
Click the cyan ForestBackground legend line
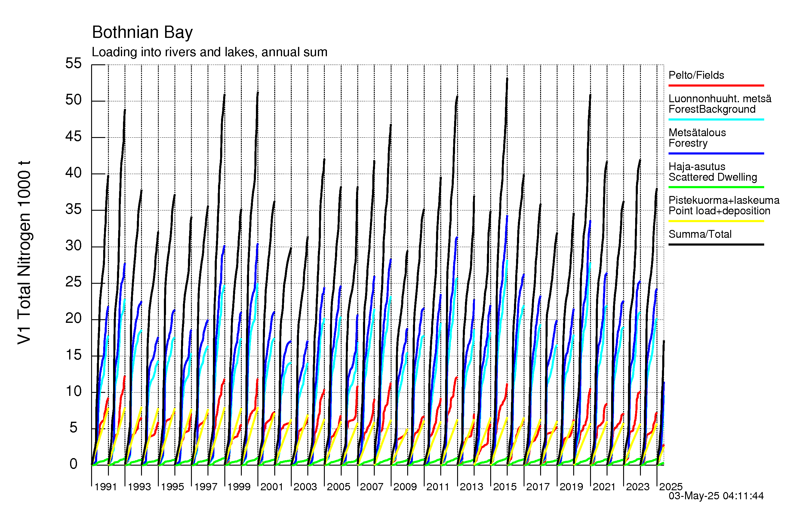tap(716, 119)
